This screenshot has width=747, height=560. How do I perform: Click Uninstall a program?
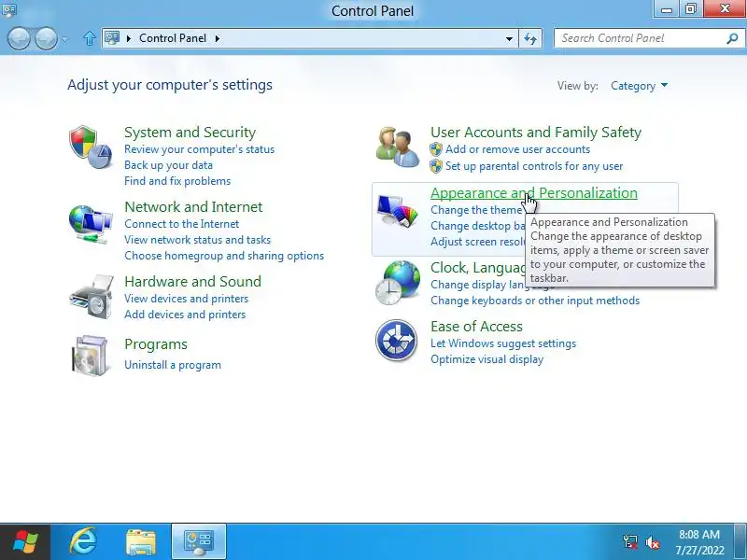(x=173, y=365)
